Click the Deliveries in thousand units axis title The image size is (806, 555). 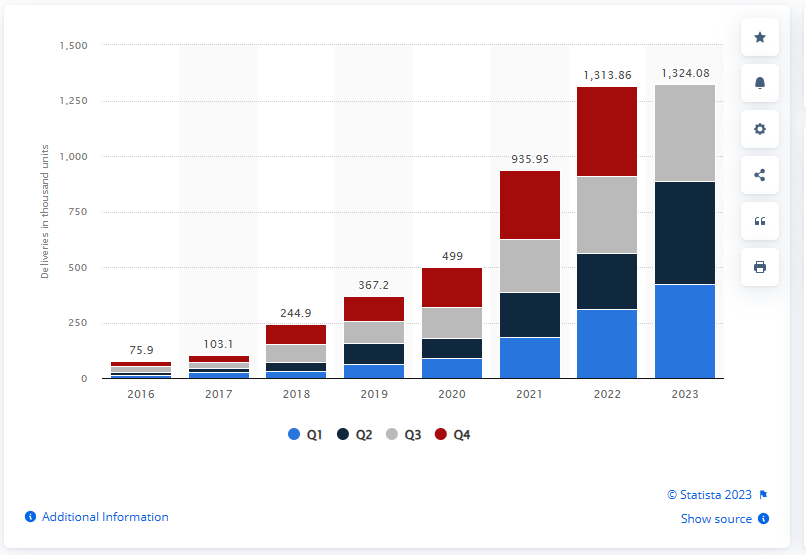(x=45, y=212)
